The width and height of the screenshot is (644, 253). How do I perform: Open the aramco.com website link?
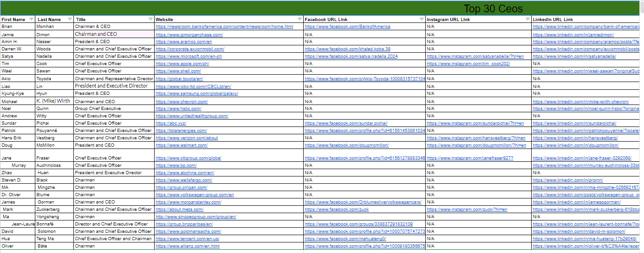[183, 42]
